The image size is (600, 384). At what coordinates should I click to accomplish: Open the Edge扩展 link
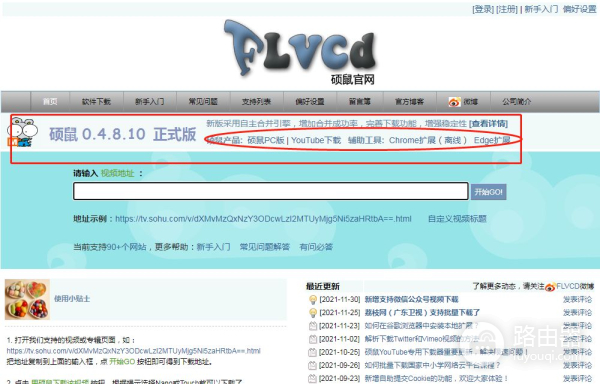(x=492, y=140)
